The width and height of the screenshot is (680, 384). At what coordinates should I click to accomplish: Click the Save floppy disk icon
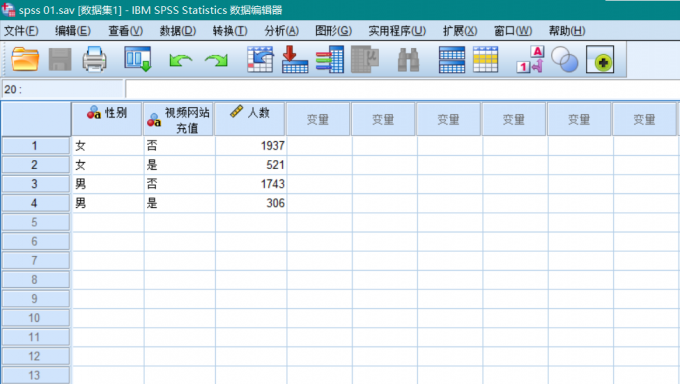(x=60, y=59)
